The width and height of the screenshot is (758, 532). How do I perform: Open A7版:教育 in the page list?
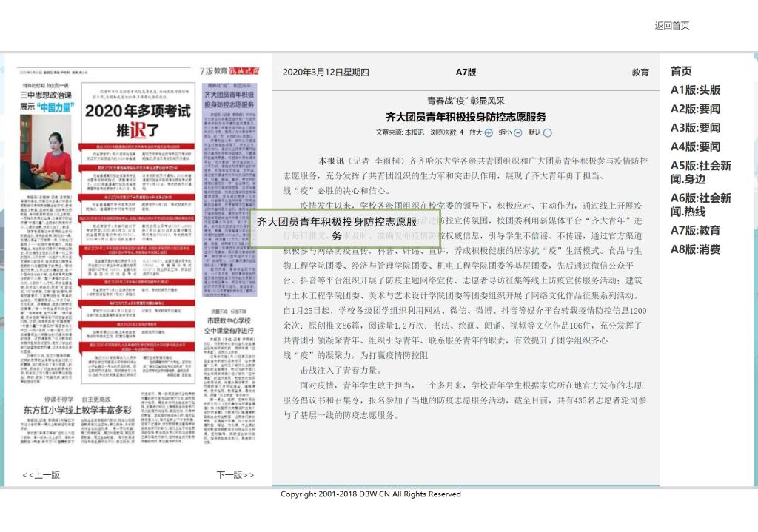tap(695, 231)
